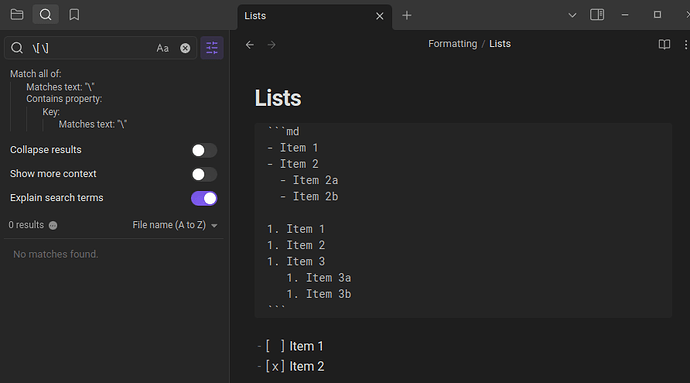The width and height of the screenshot is (690, 383).
Task: Switch to reading view book icon
Action: click(x=664, y=44)
